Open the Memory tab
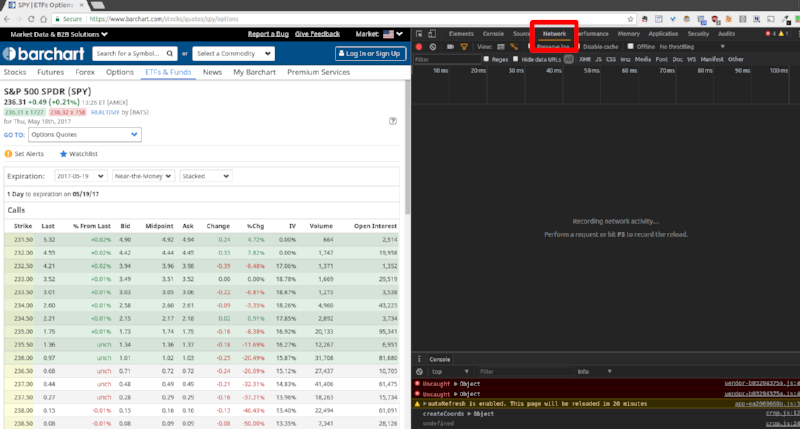The height and width of the screenshot is (429, 800). [x=628, y=34]
